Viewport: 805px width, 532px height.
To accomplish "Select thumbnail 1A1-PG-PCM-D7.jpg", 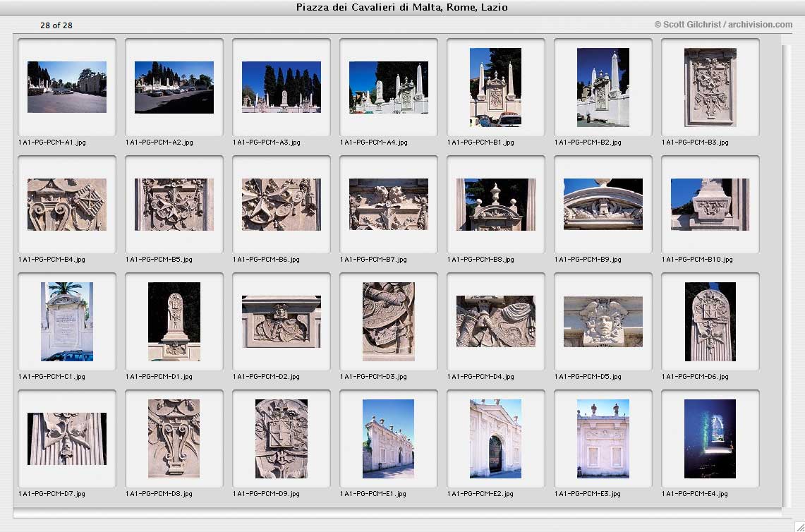I will pyautogui.click(x=67, y=439).
